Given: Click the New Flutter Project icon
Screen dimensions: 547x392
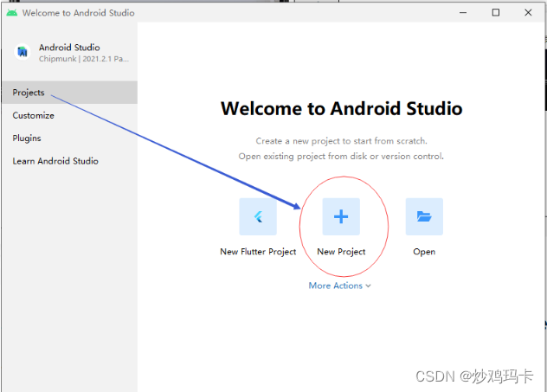Looking at the screenshot, I should 258,216.
